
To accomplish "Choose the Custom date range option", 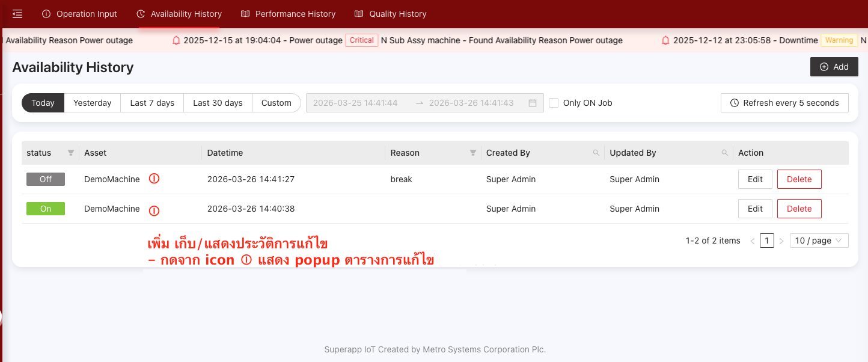I will point(276,103).
